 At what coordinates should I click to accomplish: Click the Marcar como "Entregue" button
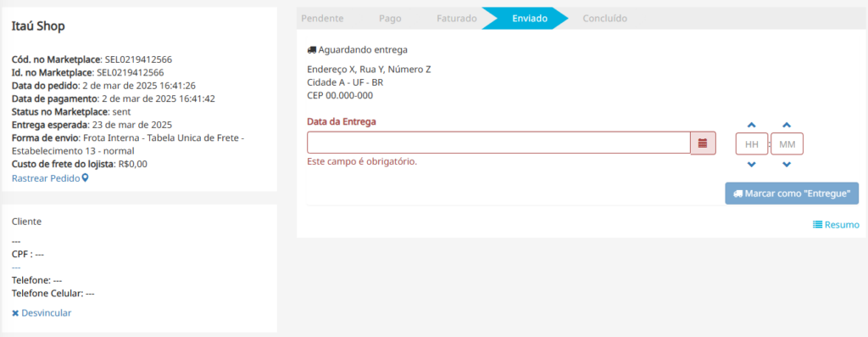793,194
